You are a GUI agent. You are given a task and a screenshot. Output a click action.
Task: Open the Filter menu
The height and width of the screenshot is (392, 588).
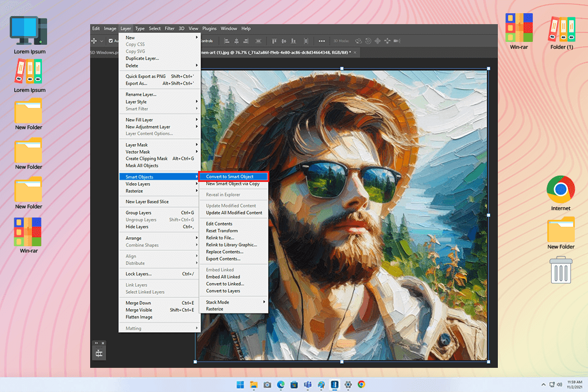(x=169, y=29)
